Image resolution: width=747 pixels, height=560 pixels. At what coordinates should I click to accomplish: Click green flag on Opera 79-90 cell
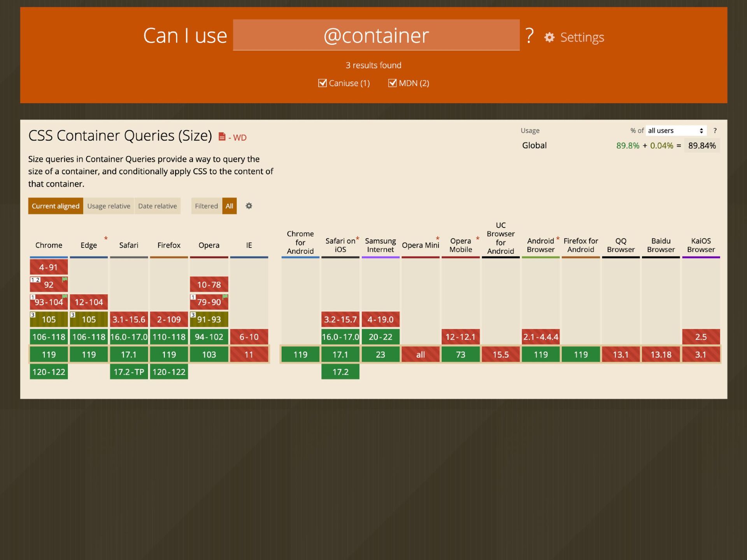click(x=225, y=297)
